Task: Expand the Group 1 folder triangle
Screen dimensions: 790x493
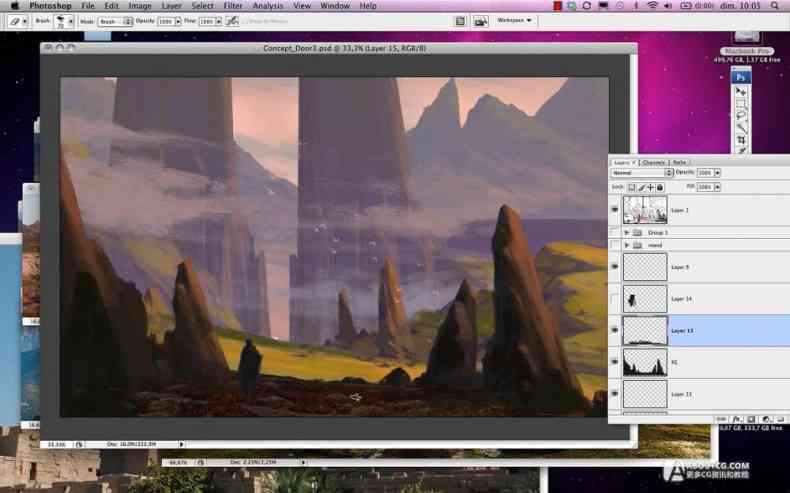Action: (627, 232)
